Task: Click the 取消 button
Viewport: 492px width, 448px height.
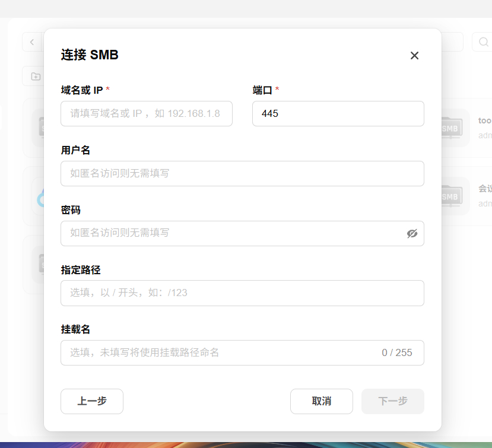Action: click(322, 401)
